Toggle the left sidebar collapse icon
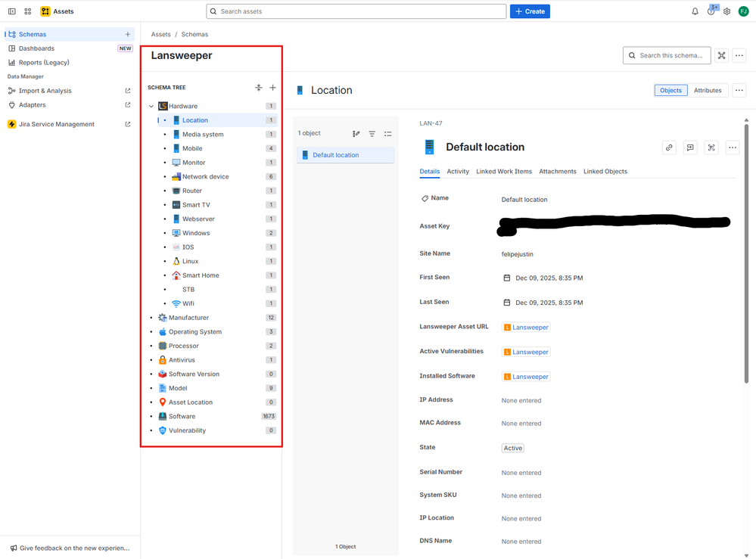Screen dimensions: 756x559 [x=12, y=11]
